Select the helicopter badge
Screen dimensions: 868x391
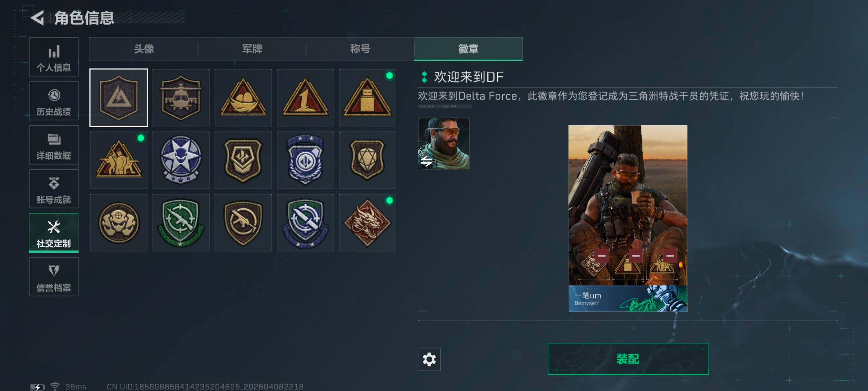click(x=181, y=98)
